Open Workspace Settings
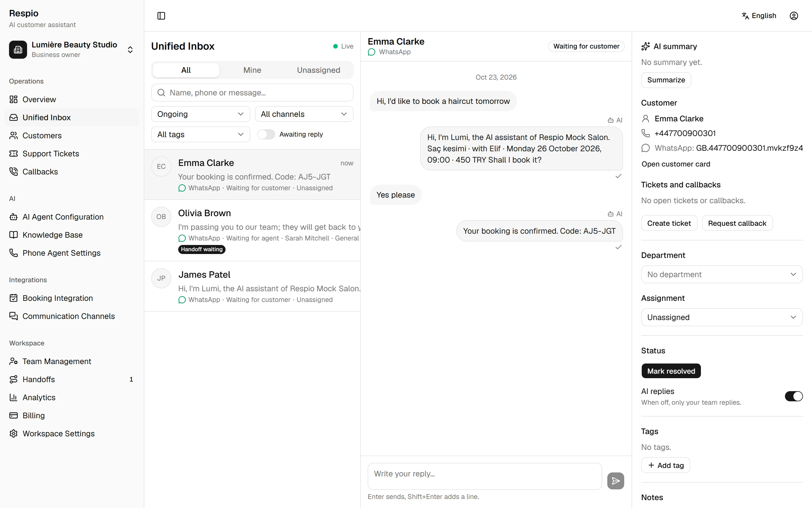 [x=72, y=434]
